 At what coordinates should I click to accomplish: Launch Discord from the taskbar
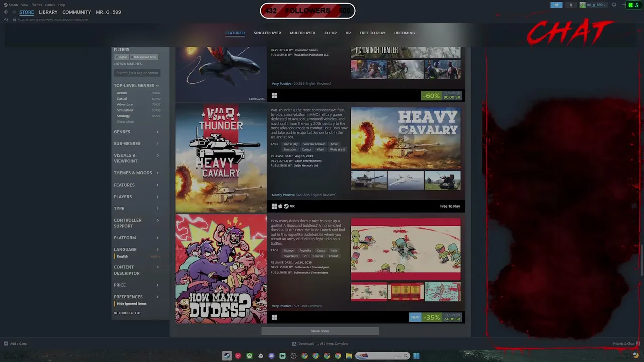pyautogui.click(x=271, y=356)
